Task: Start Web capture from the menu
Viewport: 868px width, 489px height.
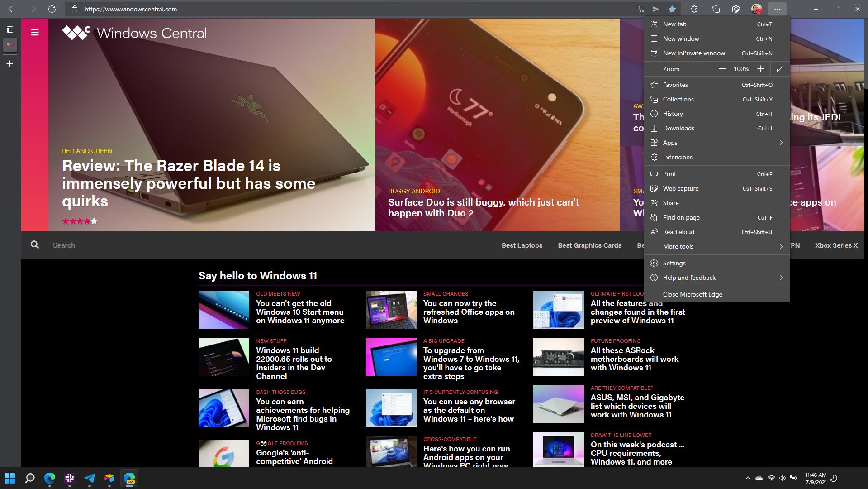Action: [717, 188]
